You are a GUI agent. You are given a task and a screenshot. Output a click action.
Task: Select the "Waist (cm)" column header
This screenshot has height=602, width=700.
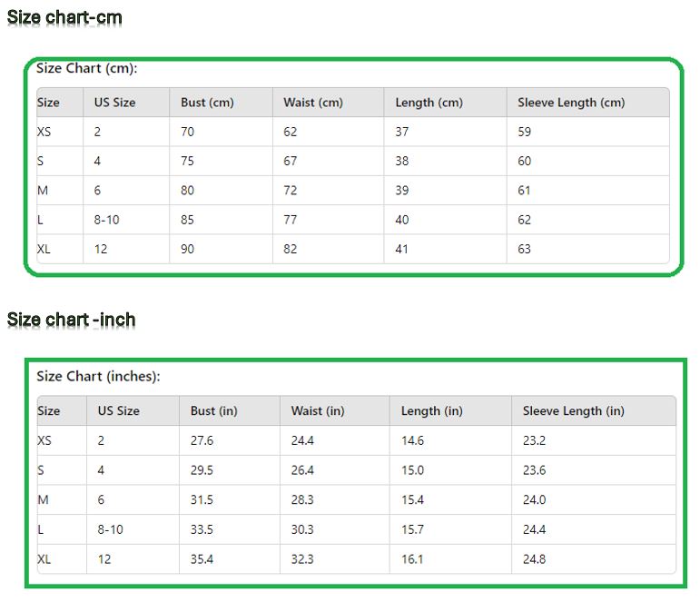313,103
